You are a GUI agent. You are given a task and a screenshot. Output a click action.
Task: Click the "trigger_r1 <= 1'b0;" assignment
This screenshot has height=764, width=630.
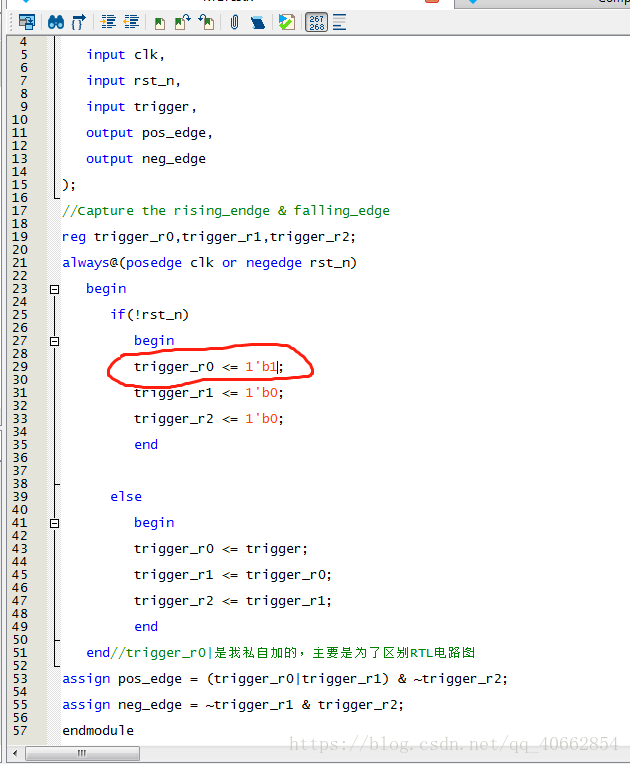click(209, 393)
